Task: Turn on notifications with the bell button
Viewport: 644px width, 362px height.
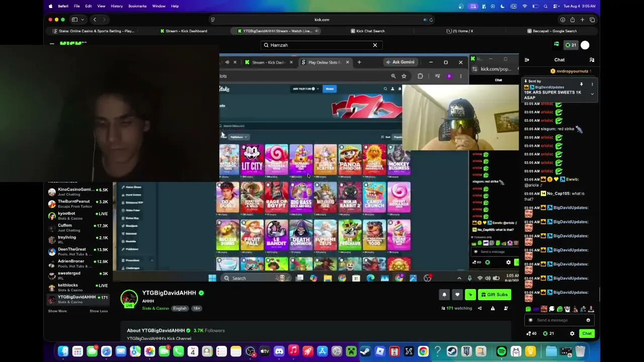Action: (444, 295)
